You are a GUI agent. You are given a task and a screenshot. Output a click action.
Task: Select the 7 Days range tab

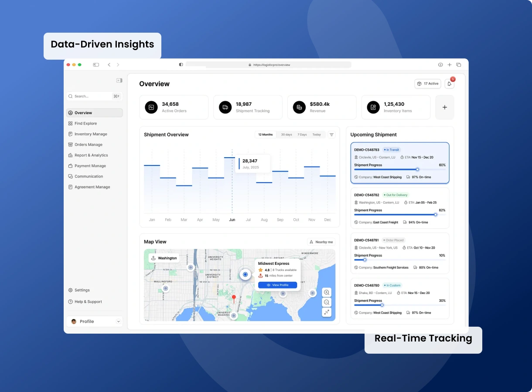click(x=302, y=135)
